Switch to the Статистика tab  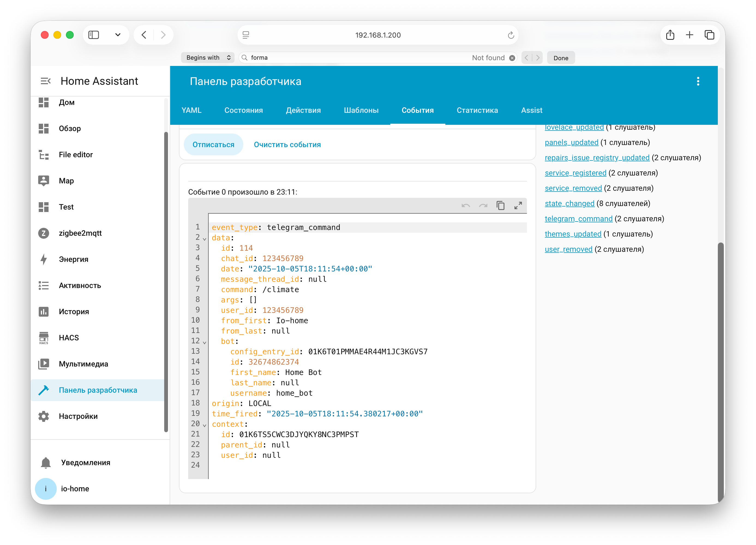click(x=477, y=110)
